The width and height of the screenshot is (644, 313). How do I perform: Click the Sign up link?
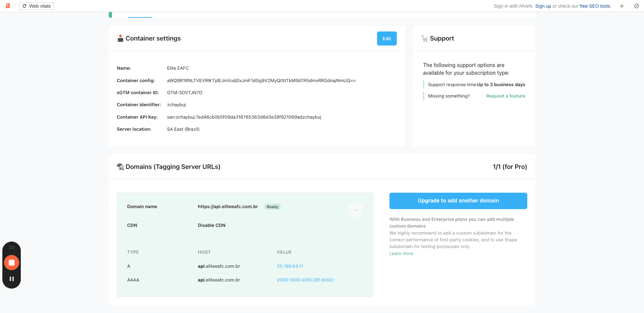click(543, 6)
